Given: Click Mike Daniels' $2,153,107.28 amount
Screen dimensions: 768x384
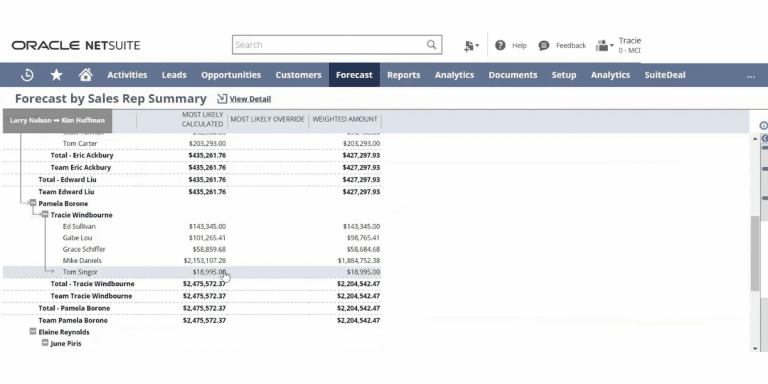Looking at the screenshot, I should click(205, 261).
